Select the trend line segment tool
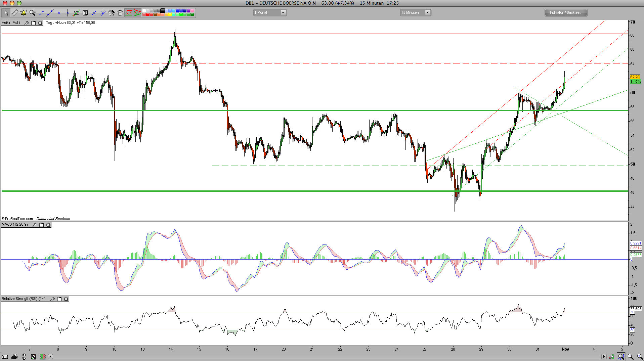 41,13
